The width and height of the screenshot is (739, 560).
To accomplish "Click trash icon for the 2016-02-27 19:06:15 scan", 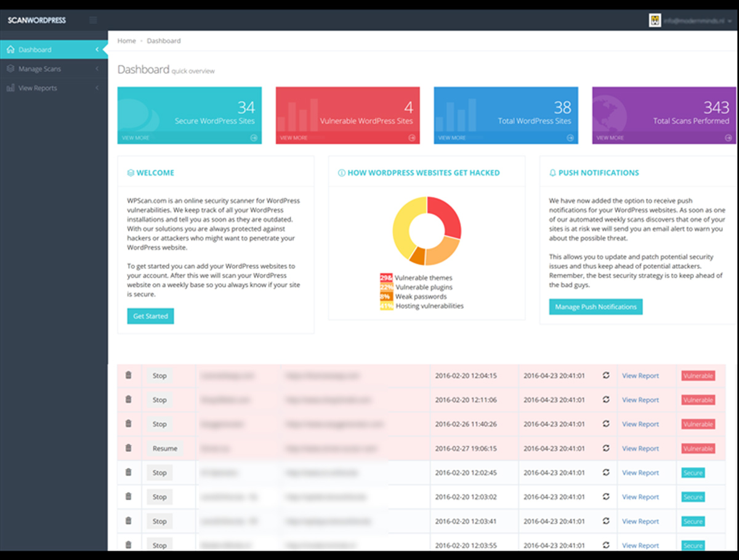I will click(x=129, y=448).
